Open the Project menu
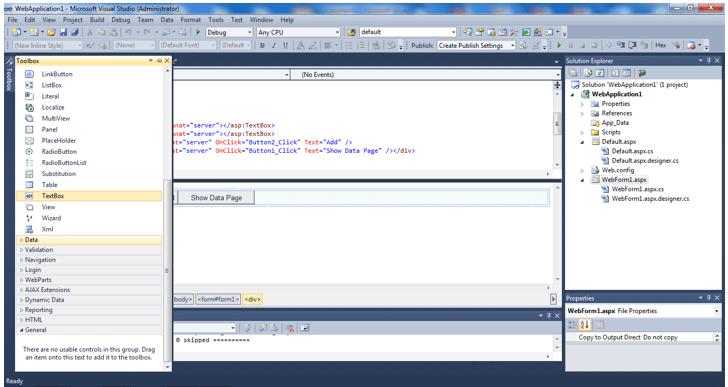 pos(73,20)
